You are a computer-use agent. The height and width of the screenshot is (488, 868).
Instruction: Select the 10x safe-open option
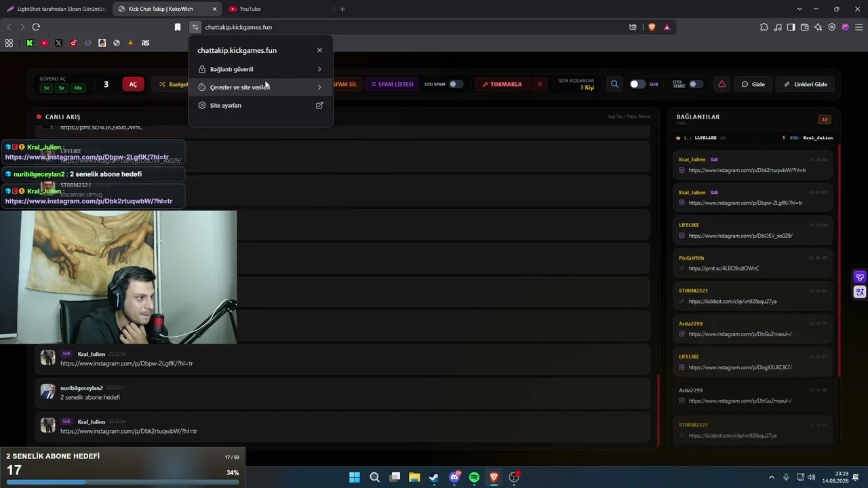point(77,88)
